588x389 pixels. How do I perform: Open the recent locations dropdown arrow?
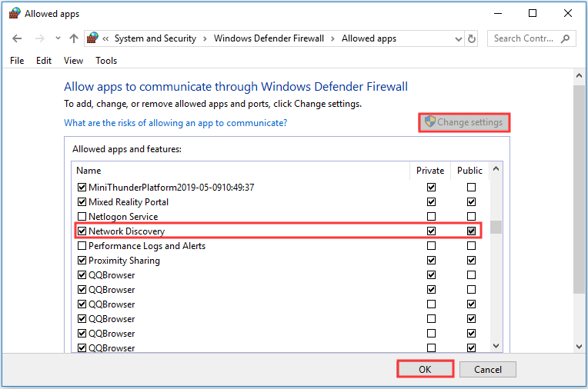[x=58, y=38]
